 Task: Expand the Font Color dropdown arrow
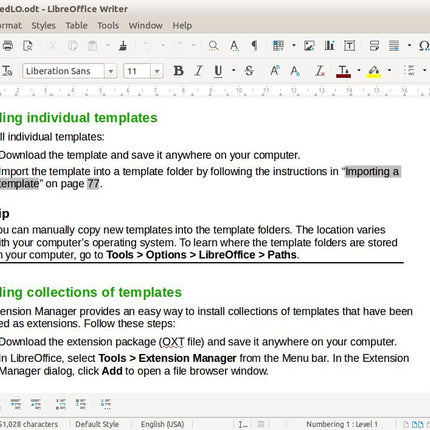pos(359,70)
